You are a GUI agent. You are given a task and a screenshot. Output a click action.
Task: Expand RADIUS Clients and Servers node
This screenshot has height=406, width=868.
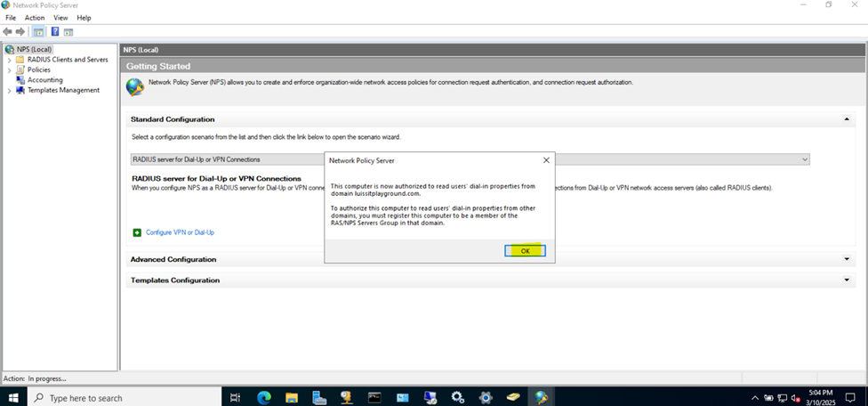tap(10, 60)
